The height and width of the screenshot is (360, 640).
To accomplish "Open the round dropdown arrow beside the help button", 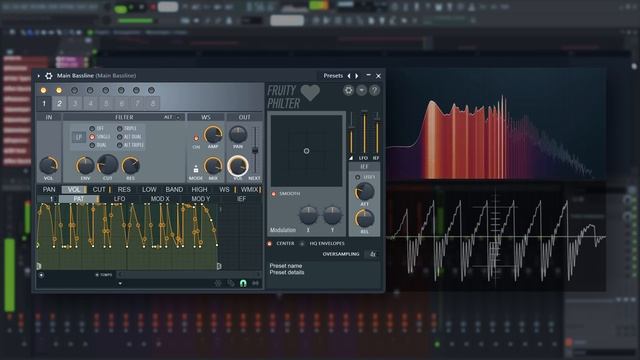I will [362, 90].
